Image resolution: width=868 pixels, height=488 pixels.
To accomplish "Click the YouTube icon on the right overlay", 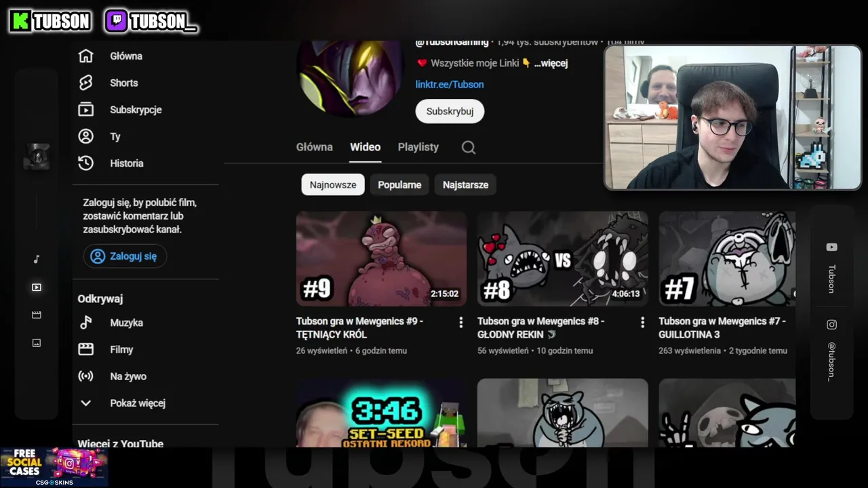I will pos(831,247).
